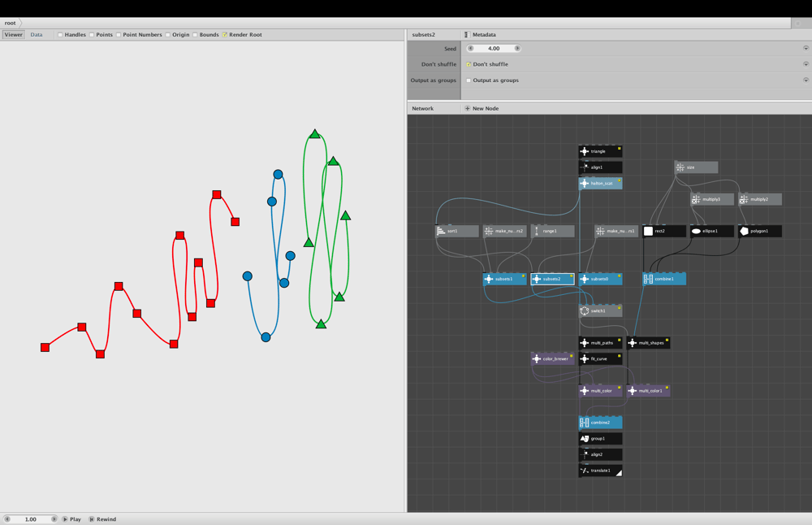The width and height of the screenshot is (812, 525).
Task: Select the color_brewer node
Action: pyautogui.click(x=552, y=358)
